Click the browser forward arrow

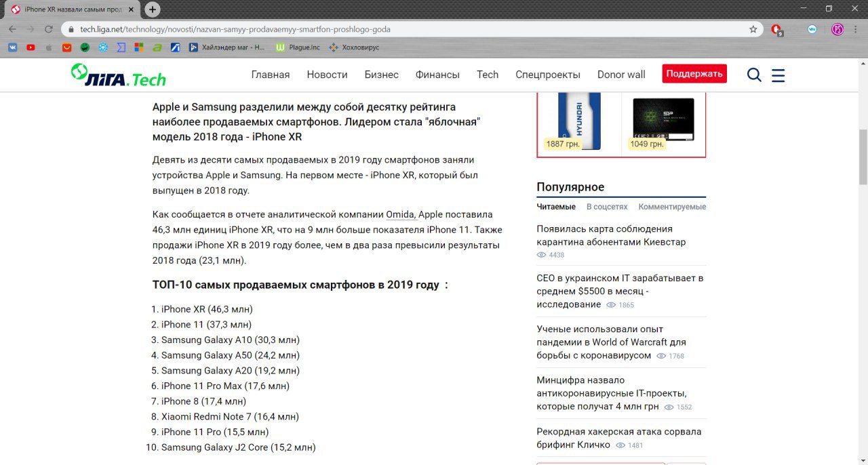(31, 29)
